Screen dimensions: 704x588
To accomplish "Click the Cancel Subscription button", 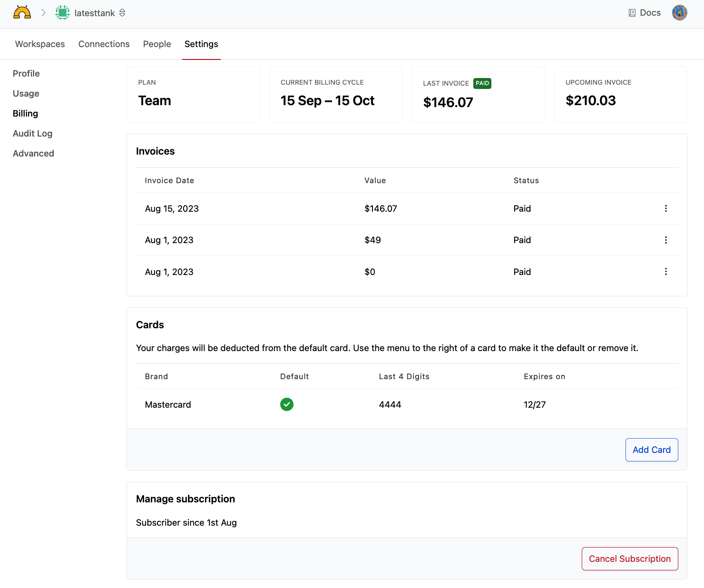I will [629, 559].
